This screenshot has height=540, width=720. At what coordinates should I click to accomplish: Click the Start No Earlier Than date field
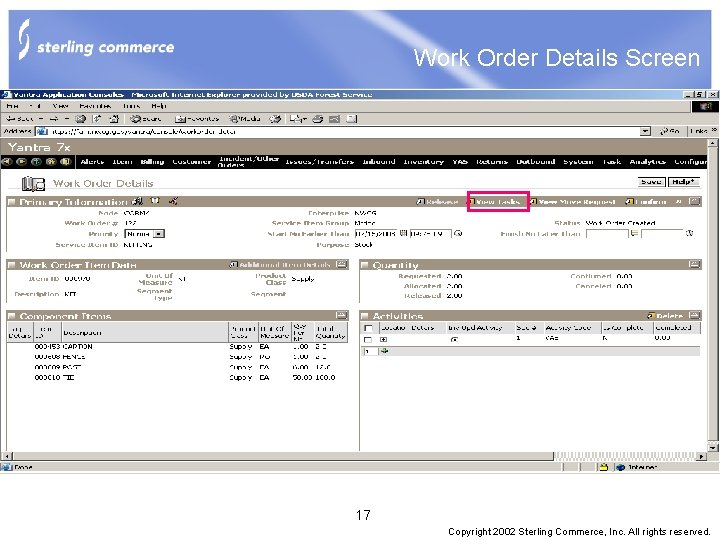pos(376,234)
